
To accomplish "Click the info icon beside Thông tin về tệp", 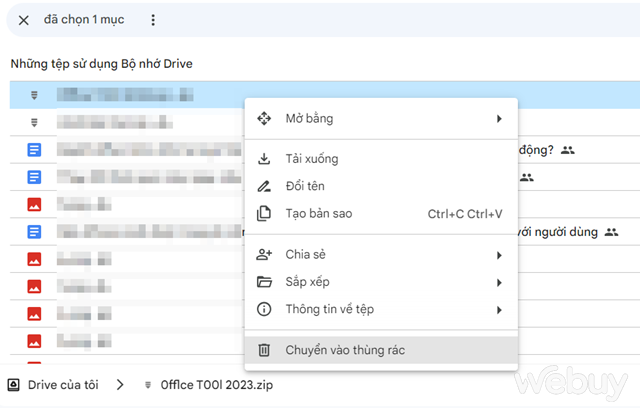I will coord(264,309).
